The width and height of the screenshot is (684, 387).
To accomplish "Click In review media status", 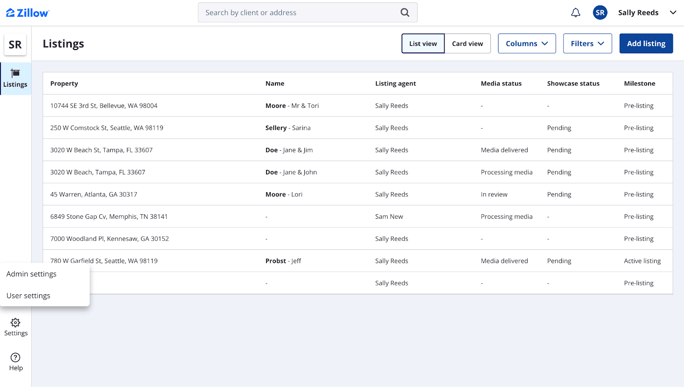I will (x=494, y=195).
